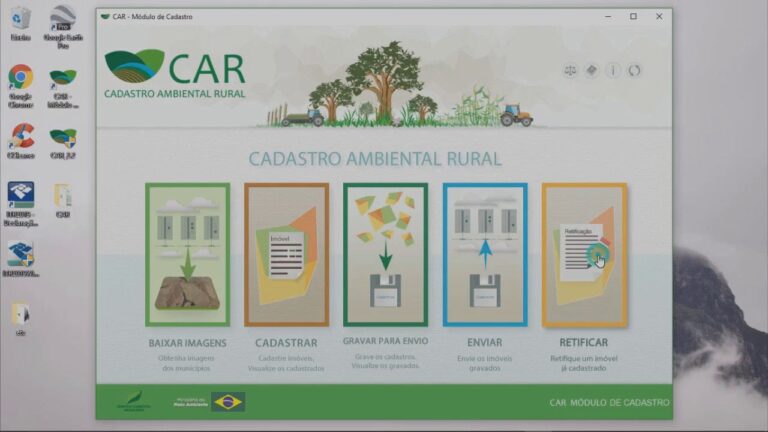Open the Gravar Para Envio card
Image resolution: width=768 pixels, height=432 pixels.
point(385,255)
